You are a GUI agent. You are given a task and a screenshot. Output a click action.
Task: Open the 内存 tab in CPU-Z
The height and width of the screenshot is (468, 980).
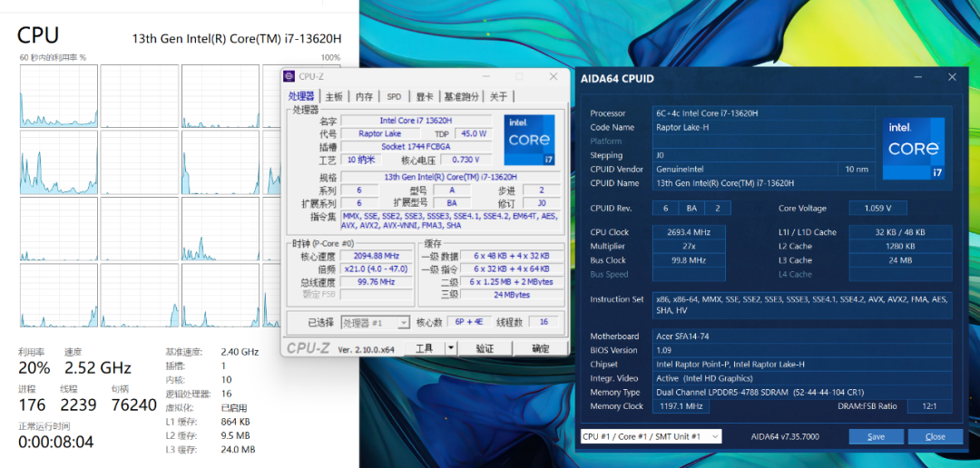(x=365, y=96)
